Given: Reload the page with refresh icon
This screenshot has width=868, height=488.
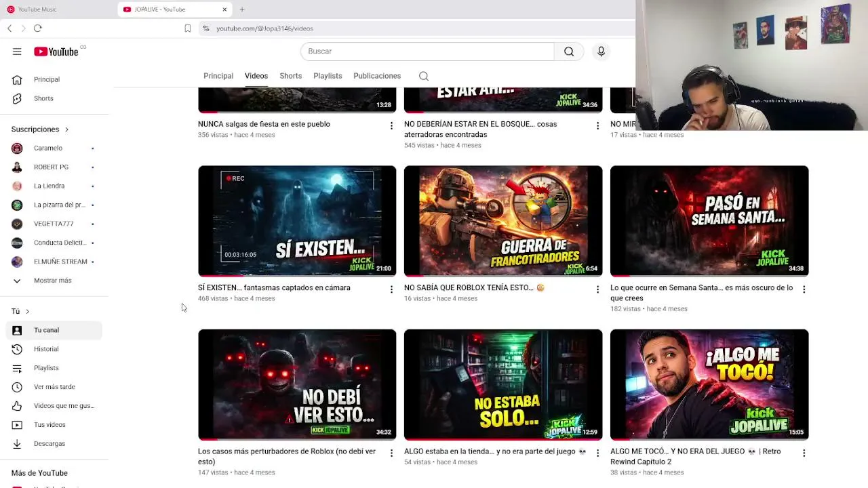Looking at the screenshot, I should [38, 28].
